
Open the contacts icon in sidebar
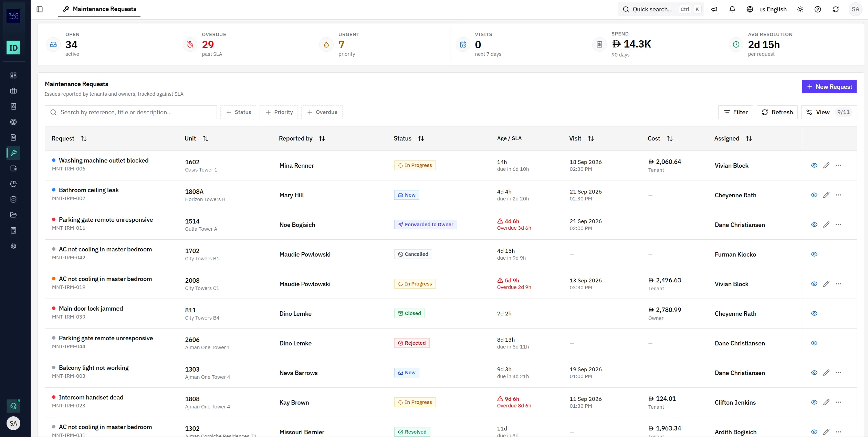[13, 106]
